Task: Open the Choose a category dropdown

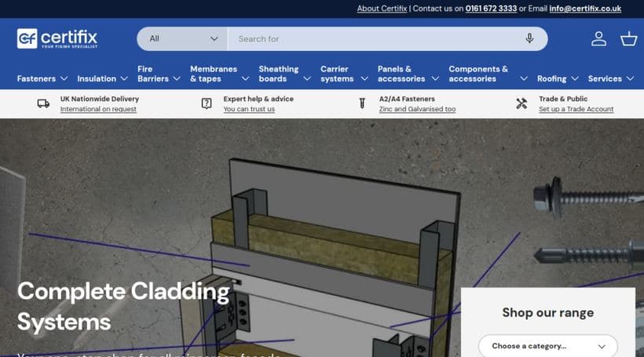Action: [x=548, y=346]
